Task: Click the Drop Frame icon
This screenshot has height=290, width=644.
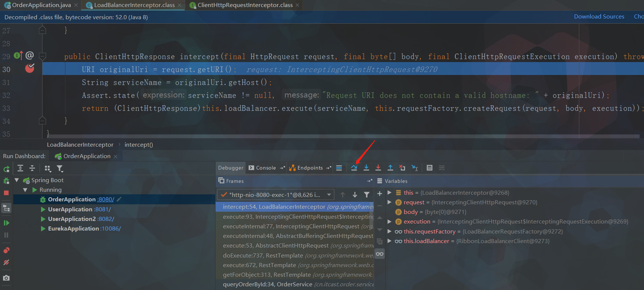Action: pos(402,168)
